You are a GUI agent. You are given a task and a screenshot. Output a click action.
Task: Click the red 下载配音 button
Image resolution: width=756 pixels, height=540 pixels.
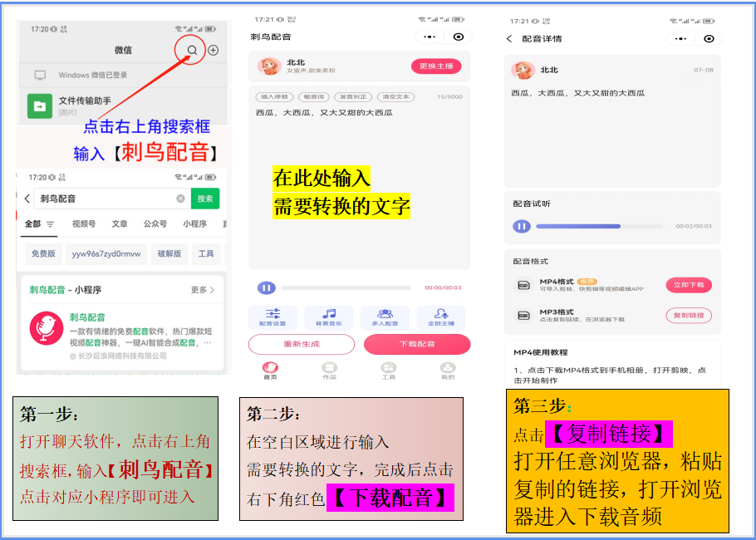tap(417, 344)
